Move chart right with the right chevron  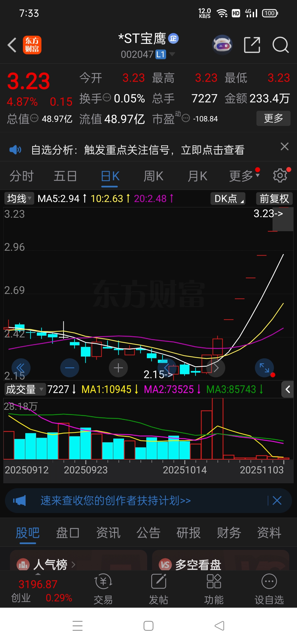[216, 368]
